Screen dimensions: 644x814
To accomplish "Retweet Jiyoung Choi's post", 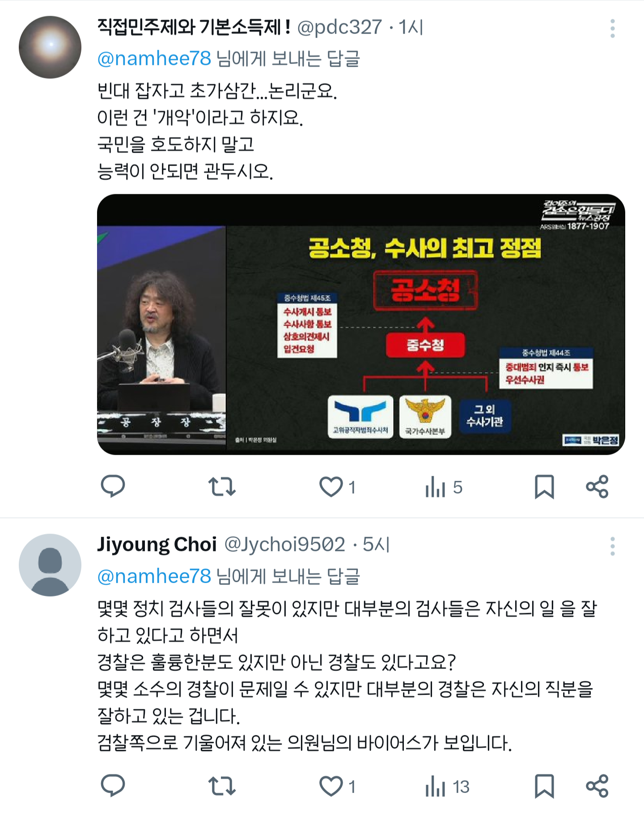I will click(222, 786).
